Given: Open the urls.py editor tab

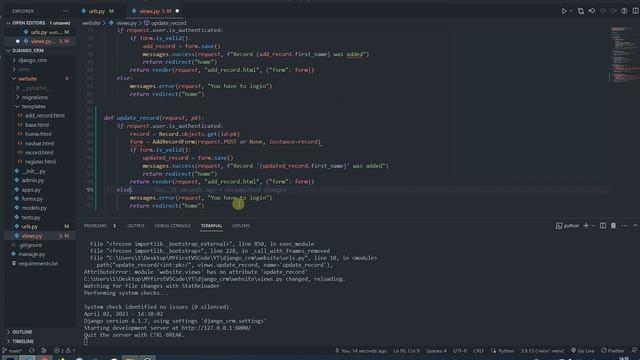Looking at the screenshot, I should (x=98, y=11).
